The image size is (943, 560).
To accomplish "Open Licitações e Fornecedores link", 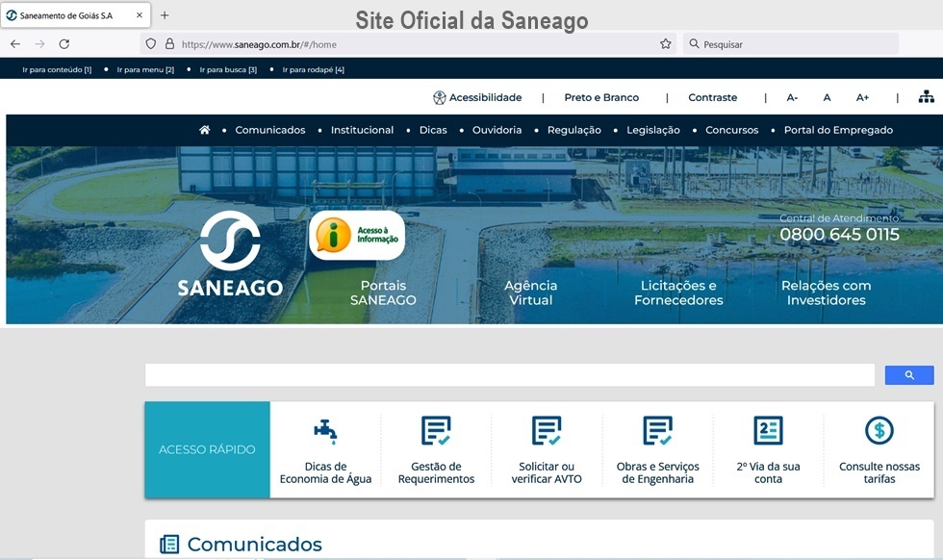I will coord(678,293).
